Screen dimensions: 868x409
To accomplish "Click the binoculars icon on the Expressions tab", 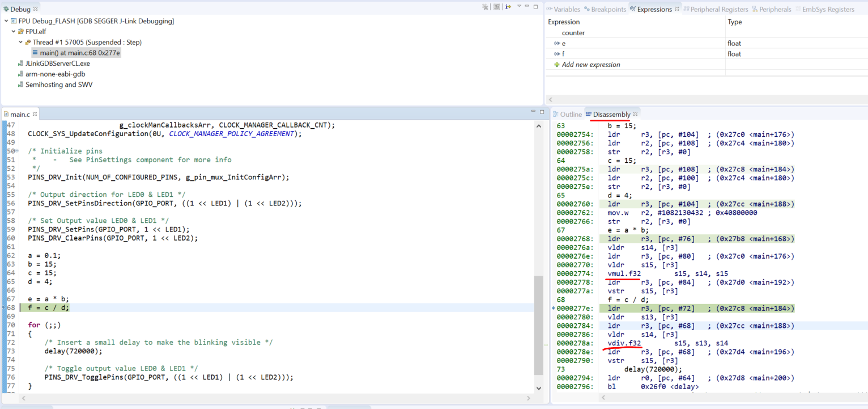I will coord(634,9).
